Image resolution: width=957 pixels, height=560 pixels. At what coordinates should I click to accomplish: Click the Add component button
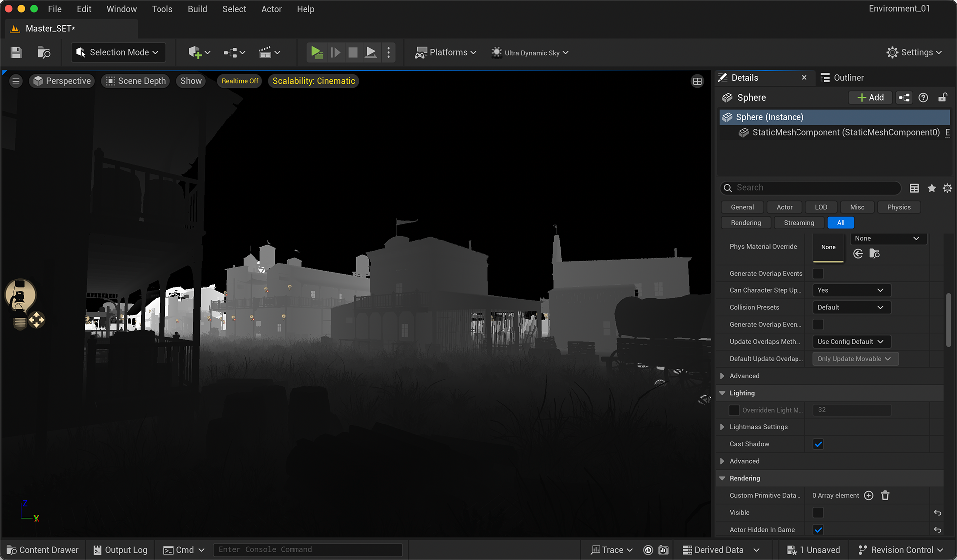(870, 97)
